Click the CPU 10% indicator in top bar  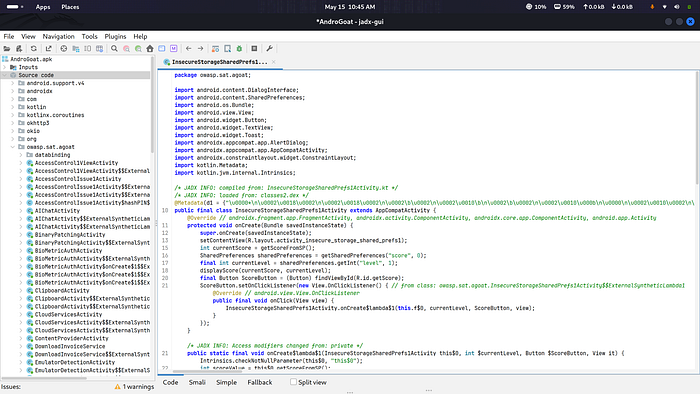[536, 7]
